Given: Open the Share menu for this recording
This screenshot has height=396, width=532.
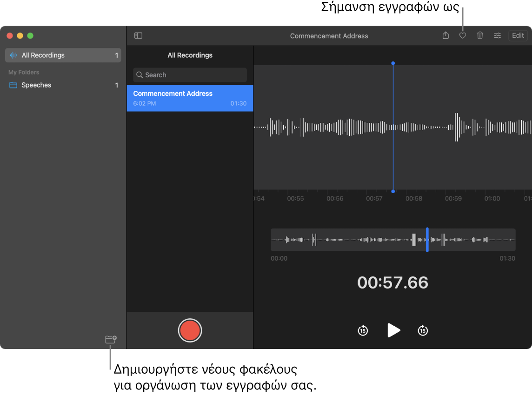Looking at the screenshot, I should coord(446,35).
